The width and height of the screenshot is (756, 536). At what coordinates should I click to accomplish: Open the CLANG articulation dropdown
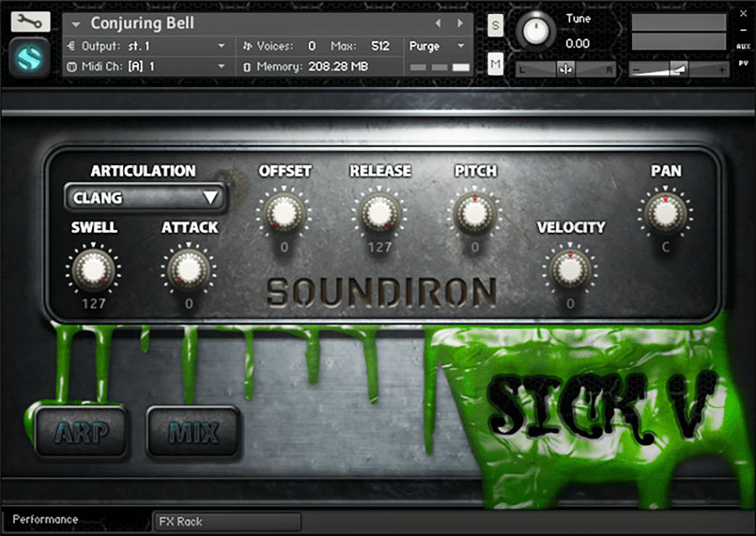coord(146,198)
